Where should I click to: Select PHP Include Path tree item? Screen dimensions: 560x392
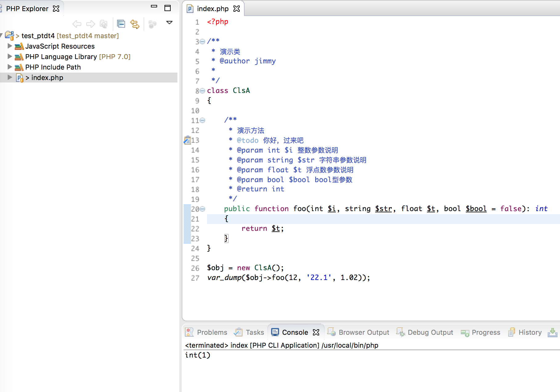coord(53,67)
